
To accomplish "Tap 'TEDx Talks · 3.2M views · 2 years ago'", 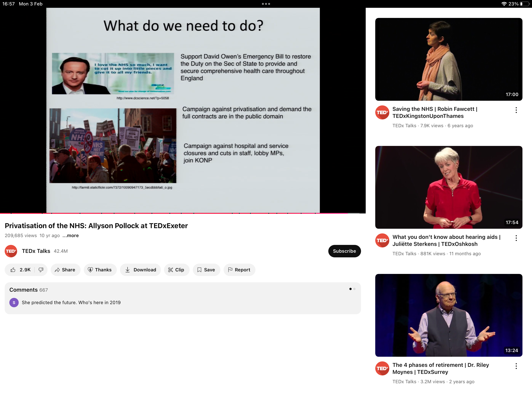I will pos(433,382).
